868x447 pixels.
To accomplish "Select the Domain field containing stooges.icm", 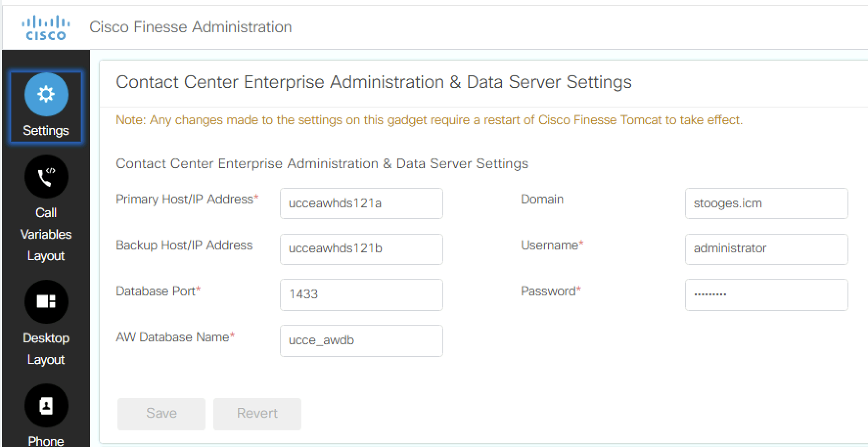I will pos(766,203).
